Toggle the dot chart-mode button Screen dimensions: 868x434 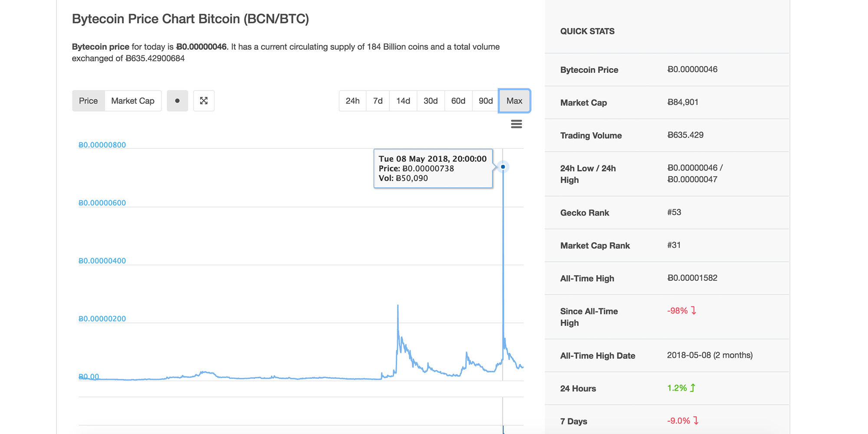(178, 101)
